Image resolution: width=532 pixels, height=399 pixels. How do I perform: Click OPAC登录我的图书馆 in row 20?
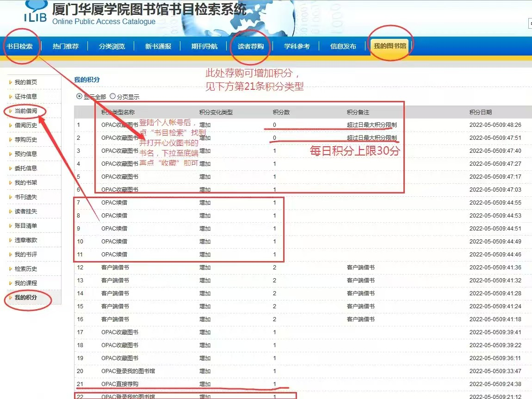click(128, 371)
